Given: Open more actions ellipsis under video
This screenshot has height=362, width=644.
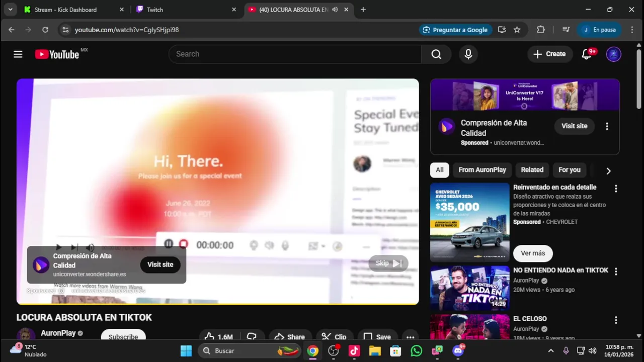Looking at the screenshot, I should [x=410, y=337].
